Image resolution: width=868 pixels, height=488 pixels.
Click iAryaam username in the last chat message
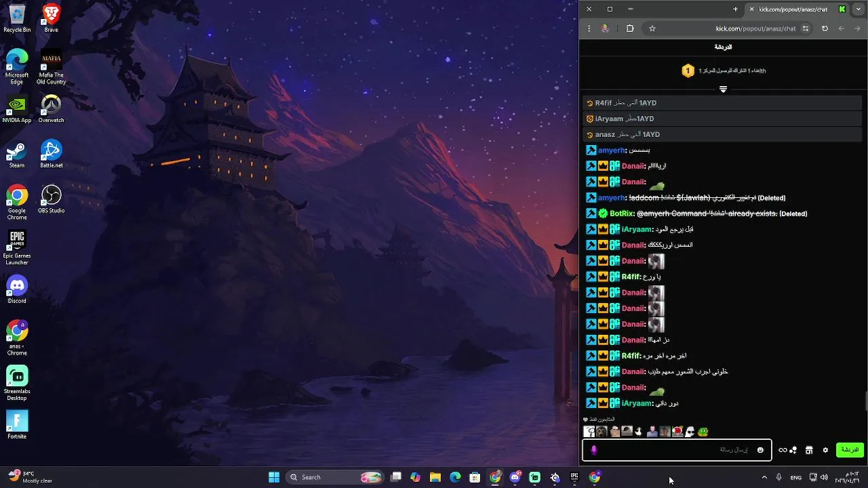(x=637, y=403)
